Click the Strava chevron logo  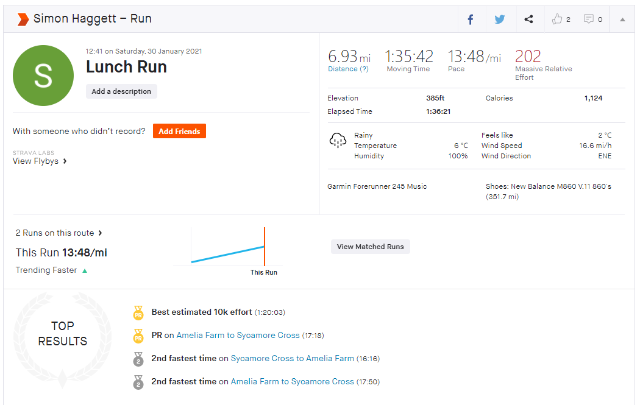(22, 19)
